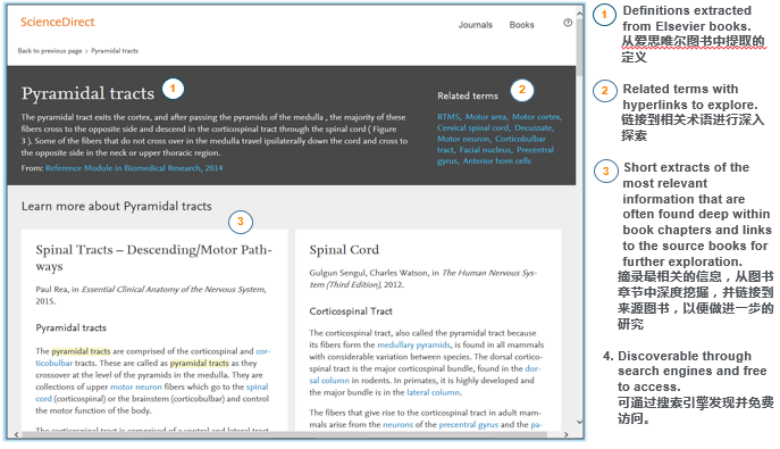Open the Journals menu item
This screenshot has height=449, width=780.
coord(475,25)
